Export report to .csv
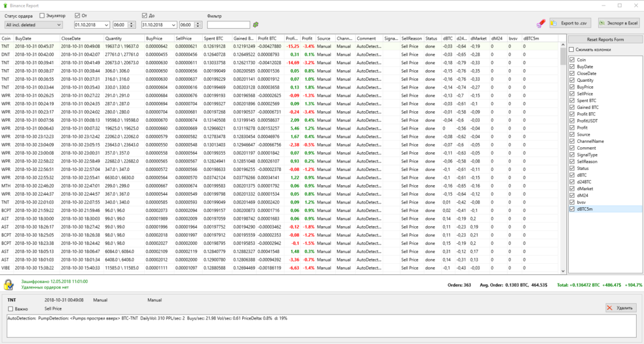This screenshot has width=644, height=344. [570, 23]
